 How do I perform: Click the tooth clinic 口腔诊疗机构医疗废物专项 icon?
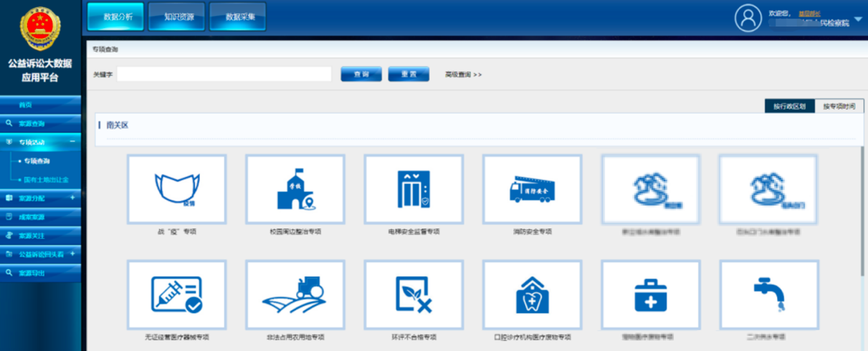(532, 294)
